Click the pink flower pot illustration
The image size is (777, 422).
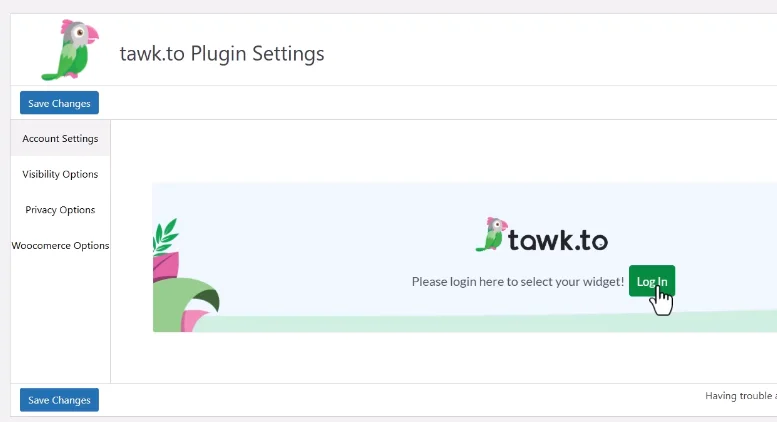point(166,266)
